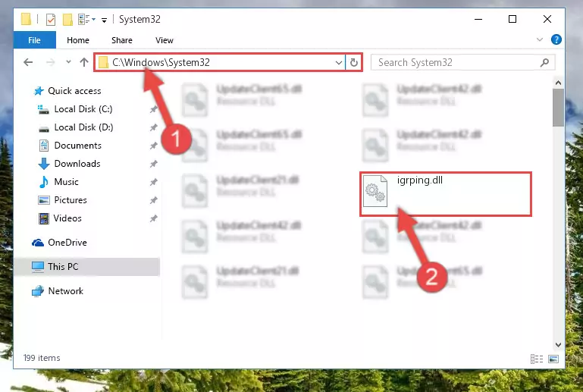Click the Music note icon
583x392 pixels.
pos(43,182)
